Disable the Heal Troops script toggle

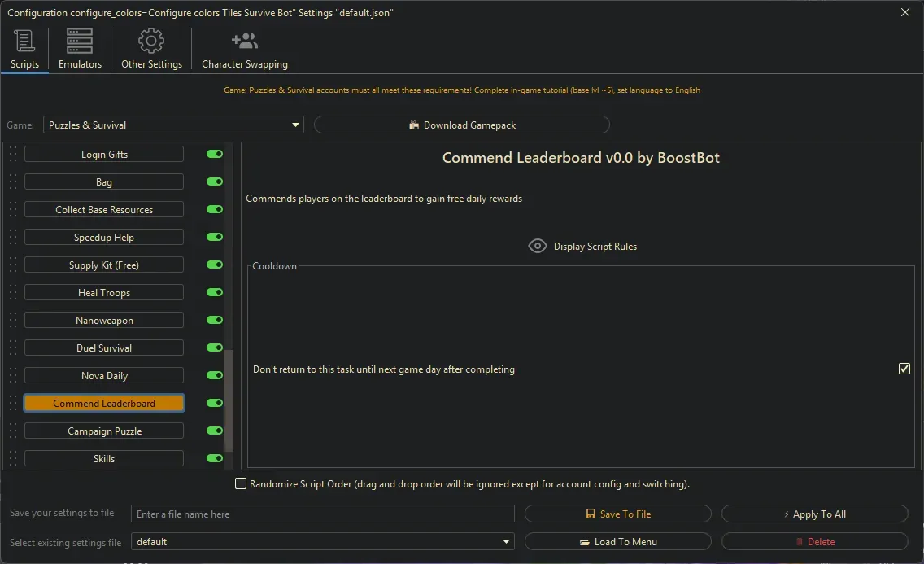pos(214,292)
